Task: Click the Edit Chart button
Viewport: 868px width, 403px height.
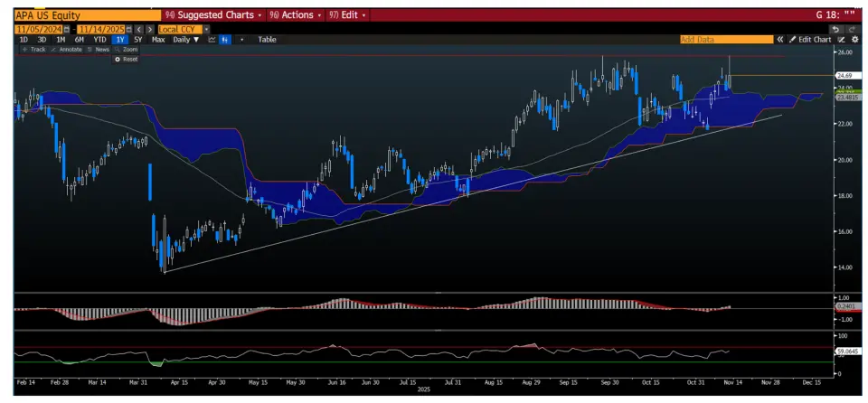Action: (x=809, y=40)
